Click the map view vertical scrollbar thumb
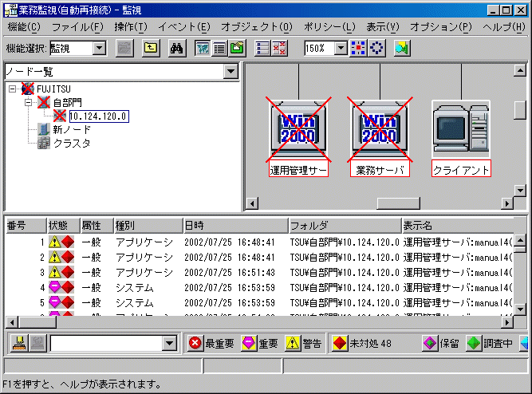 pyautogui.click(x=520, y=110)
